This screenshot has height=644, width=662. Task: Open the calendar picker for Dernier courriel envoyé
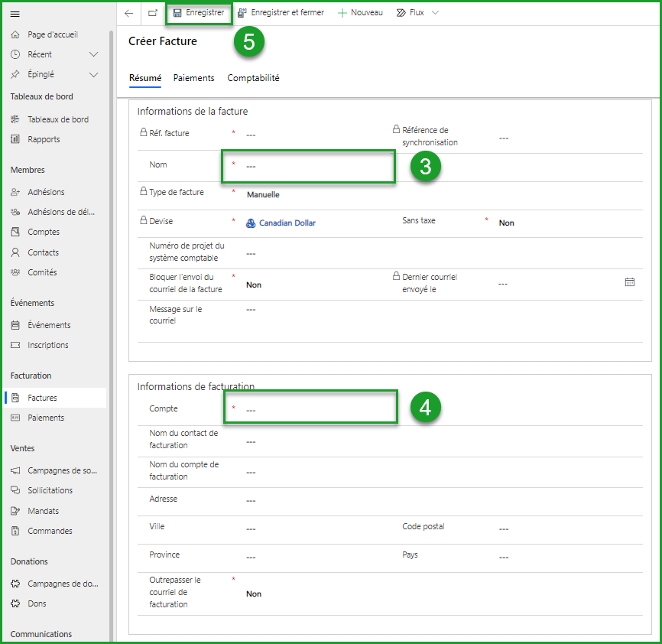(630, 281)
